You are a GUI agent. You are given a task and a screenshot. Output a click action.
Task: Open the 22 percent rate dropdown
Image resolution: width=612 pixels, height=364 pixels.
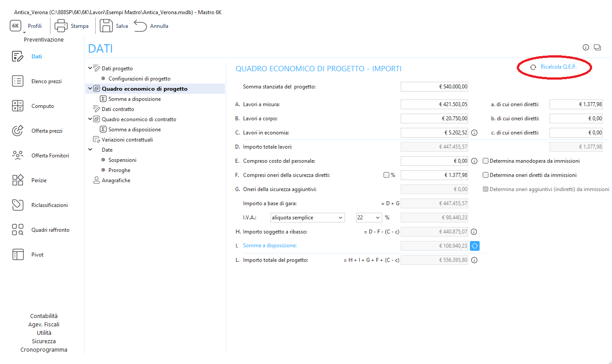coord(368,218)
